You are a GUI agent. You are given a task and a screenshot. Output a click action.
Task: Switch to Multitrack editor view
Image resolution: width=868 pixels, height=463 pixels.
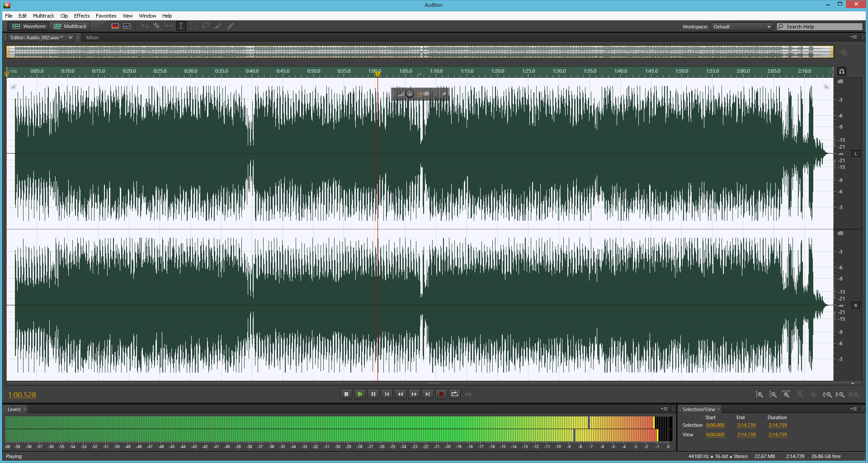70,26
